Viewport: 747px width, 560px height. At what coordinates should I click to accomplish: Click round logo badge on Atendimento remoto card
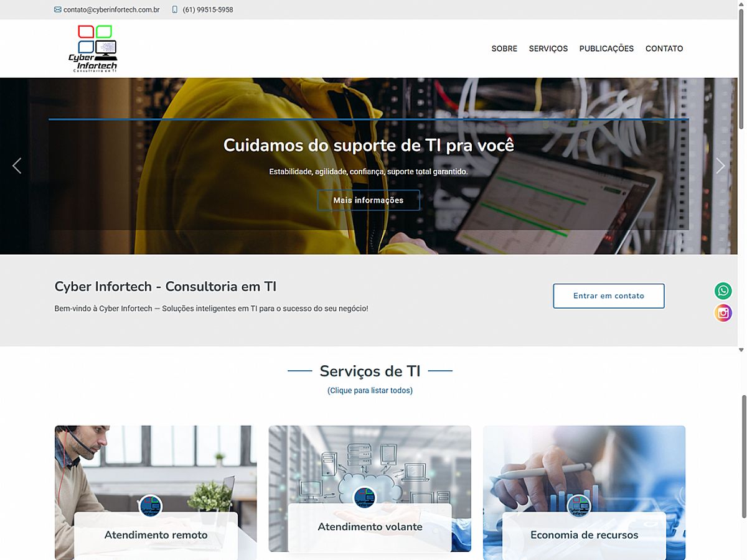[151, 506]
